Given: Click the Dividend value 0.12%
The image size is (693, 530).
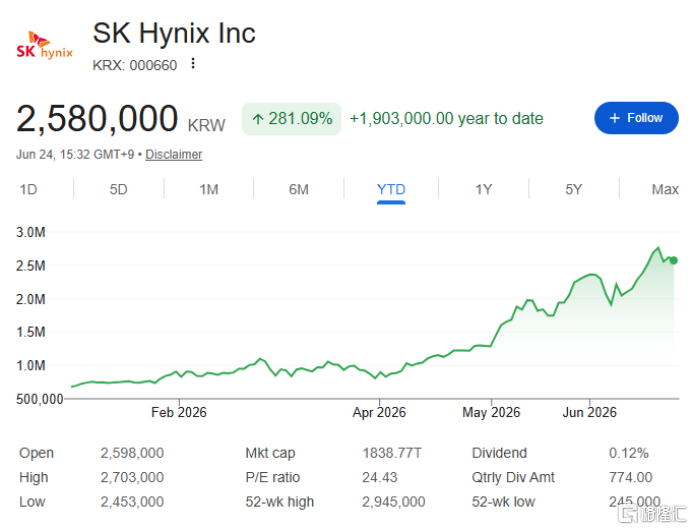Looking at the screenshot, I should point(628,453).
